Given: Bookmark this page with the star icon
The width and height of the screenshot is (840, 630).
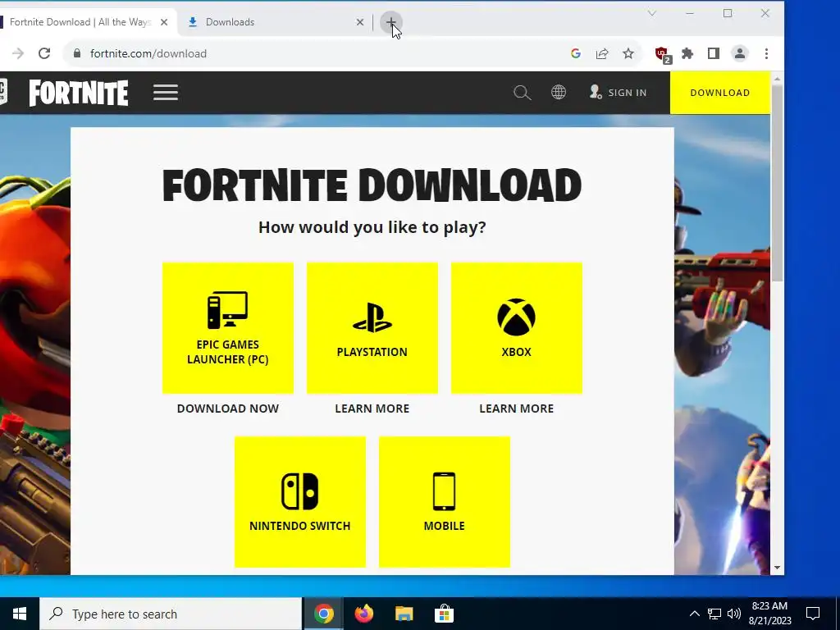Looking at the screenshot, I should click(628, 53).
